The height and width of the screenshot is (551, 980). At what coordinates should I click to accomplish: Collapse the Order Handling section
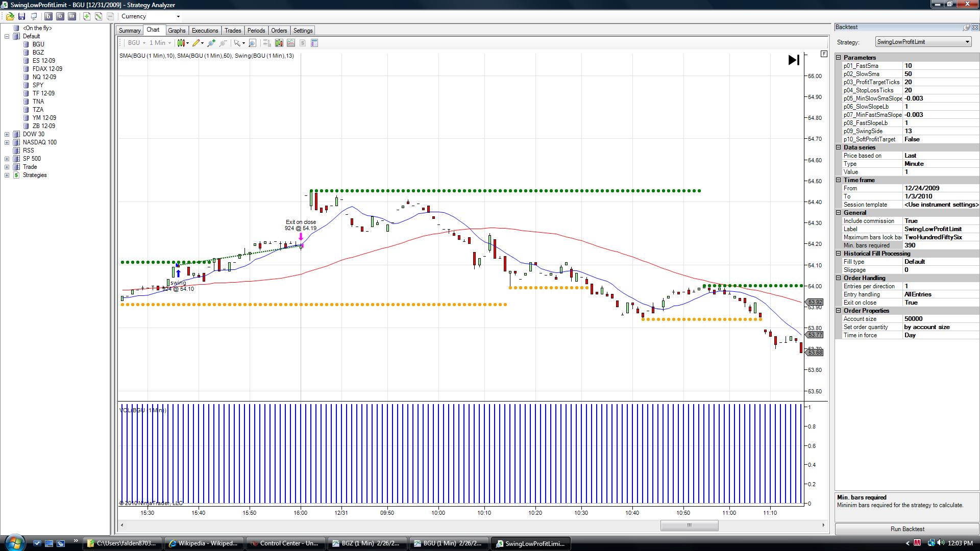coord(839,278)
